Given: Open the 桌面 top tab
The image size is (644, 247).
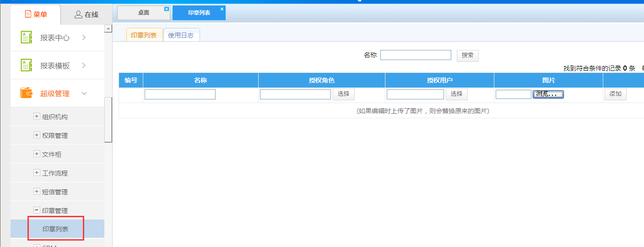Looking at the screenshot, I should [x=144, y=13].
